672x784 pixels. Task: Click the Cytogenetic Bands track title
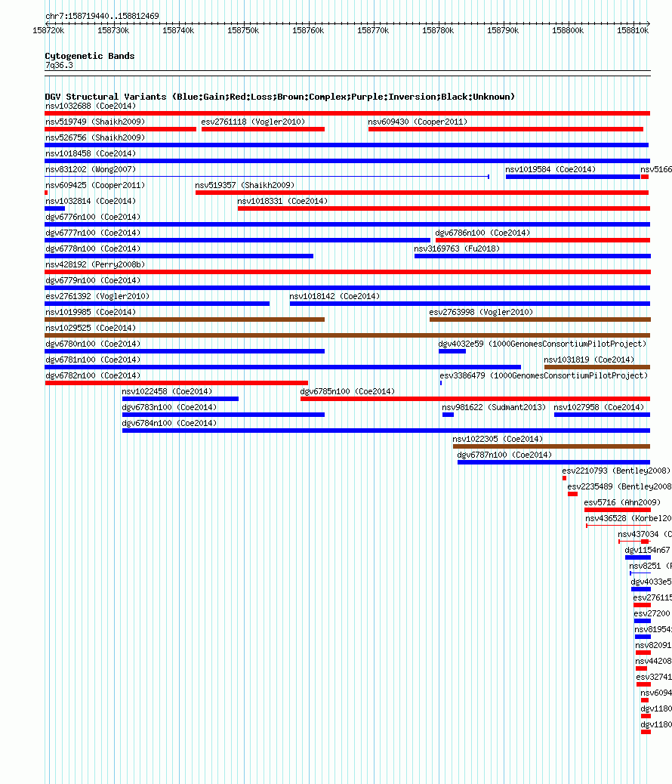click(90, 56)
